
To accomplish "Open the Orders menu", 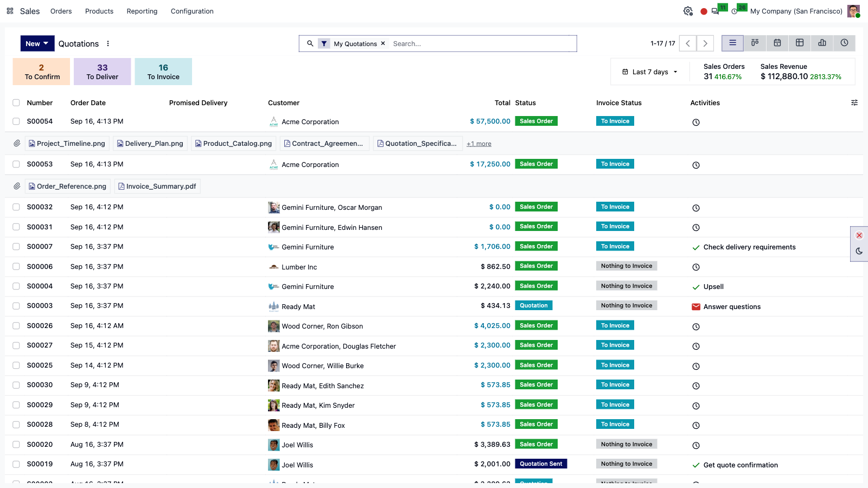I will [x=61, y=11].
